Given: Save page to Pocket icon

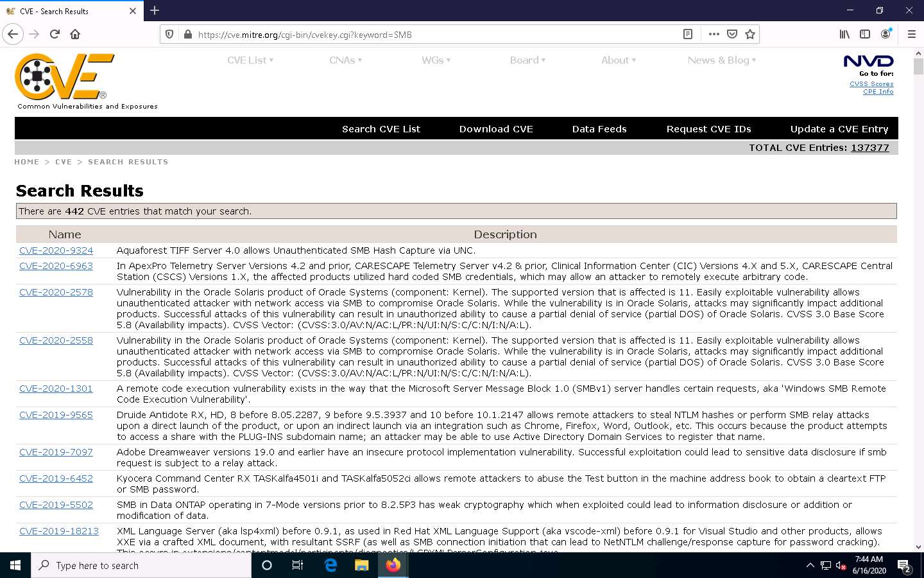Looking at the screenshot, I should 732,34.
